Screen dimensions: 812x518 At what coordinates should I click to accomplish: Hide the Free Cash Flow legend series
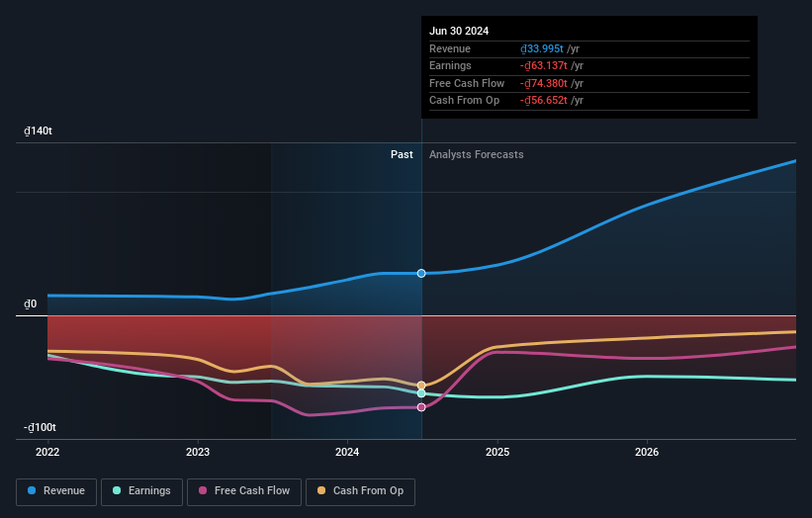(x=244, y=491)
